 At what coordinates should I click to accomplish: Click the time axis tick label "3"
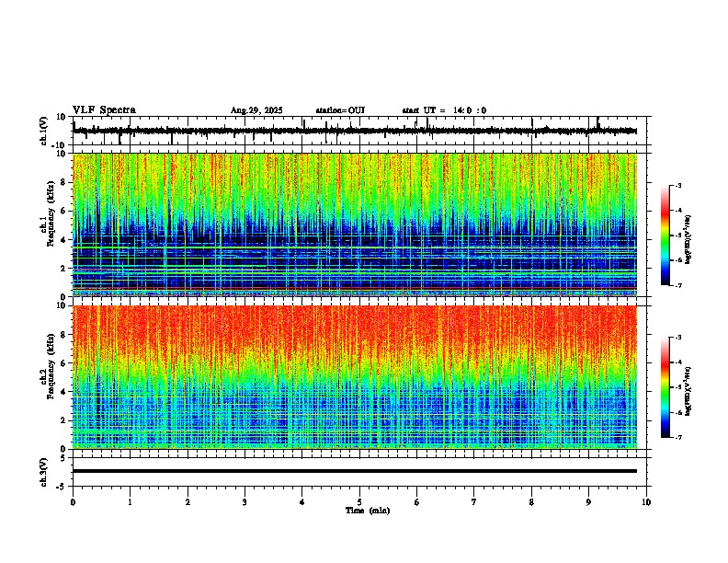tap(245, 502)
